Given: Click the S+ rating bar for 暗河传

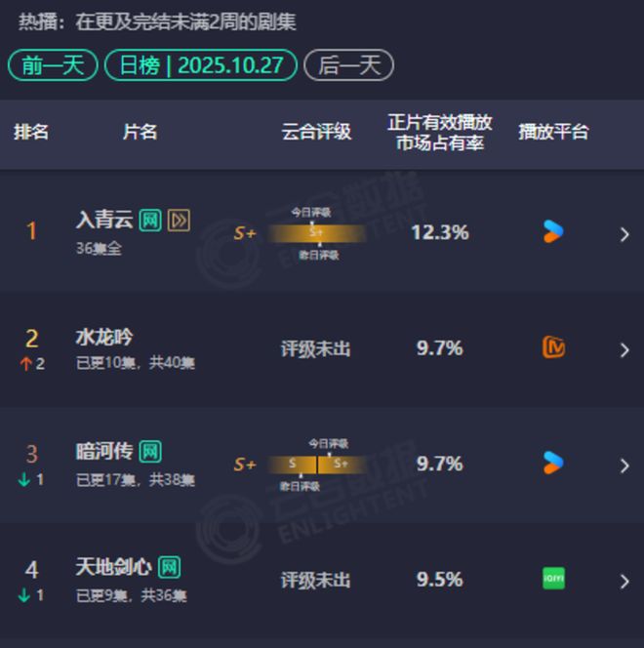Looking at the screenshot, I should [x=317, y=465].
